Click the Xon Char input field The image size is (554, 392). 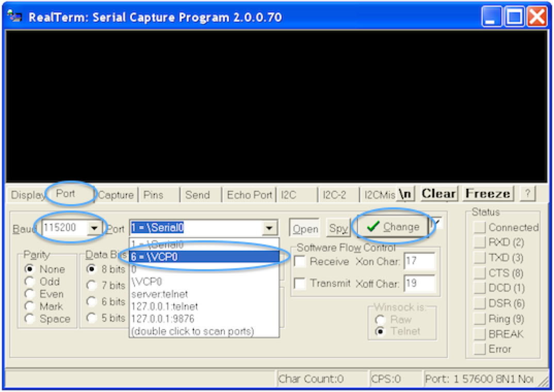click(x=419, y=262)
